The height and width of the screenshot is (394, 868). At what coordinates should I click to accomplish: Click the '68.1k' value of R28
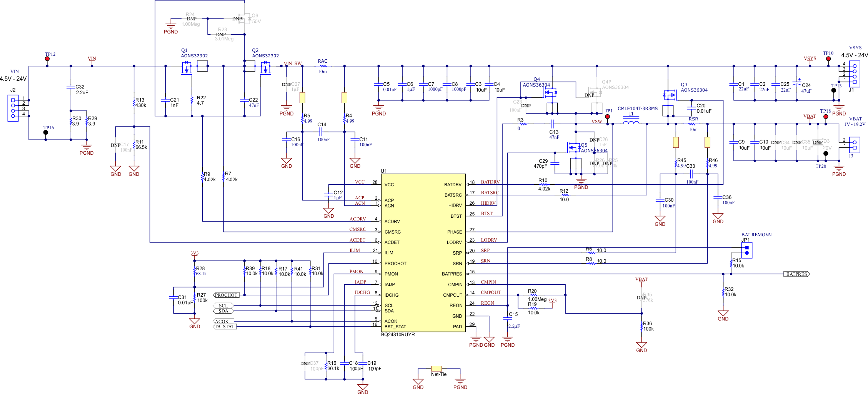pyautogui.click(x=201, y=274)
